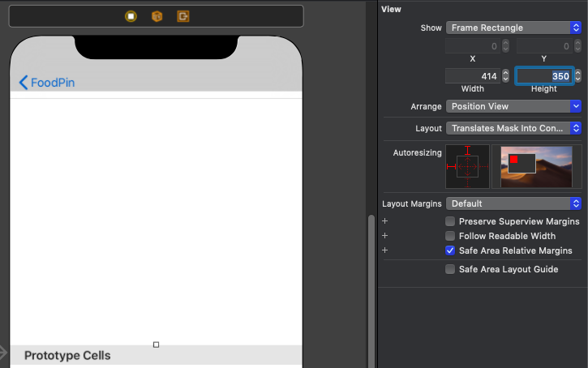Screen dimensions: 588x368
Task: Click the Height stepper arrows
Action: pos(577,75)
